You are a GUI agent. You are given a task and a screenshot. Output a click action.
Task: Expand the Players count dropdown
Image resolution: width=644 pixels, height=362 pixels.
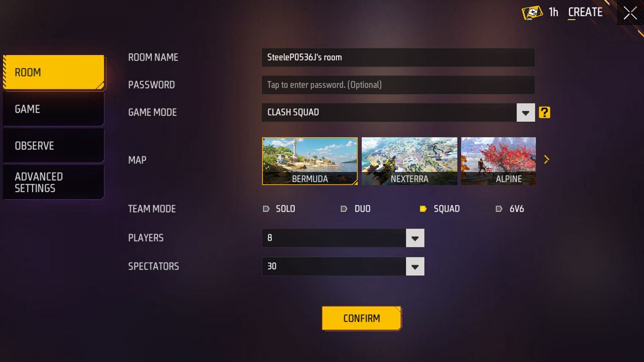415,238
